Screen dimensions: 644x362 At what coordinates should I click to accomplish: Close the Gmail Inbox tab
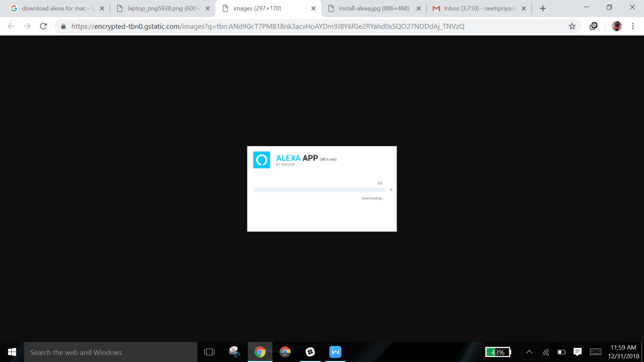tap(524, 9)
